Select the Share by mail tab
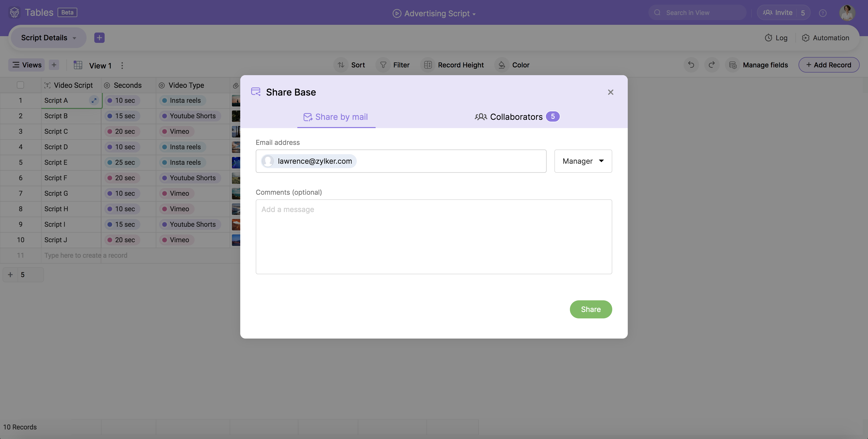868x439 pixels. [336, 117]
